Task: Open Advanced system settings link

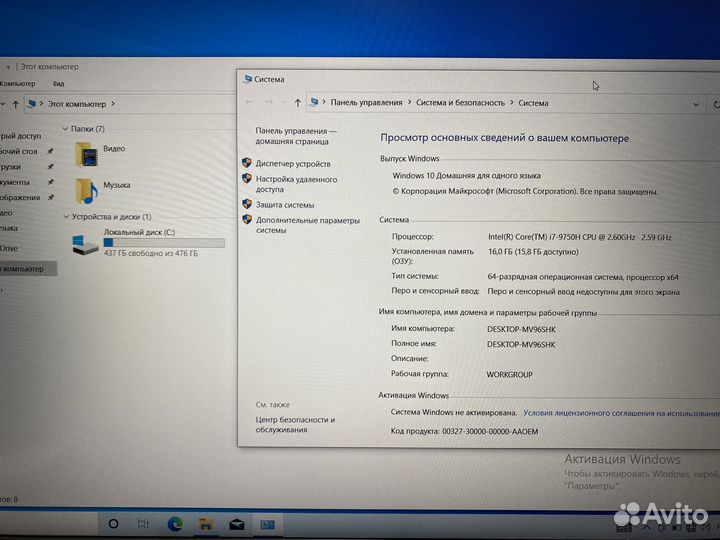Action: pos(308,225)
